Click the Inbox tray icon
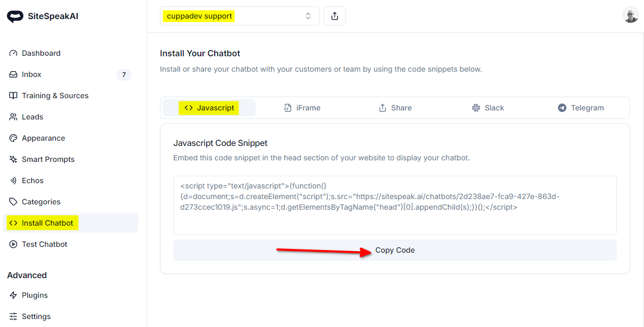 click(13, 74)
